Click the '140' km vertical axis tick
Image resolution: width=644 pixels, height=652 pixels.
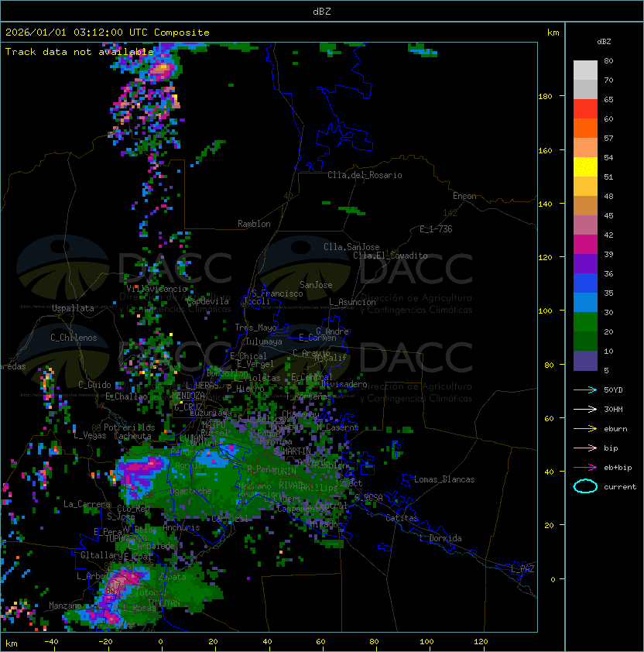point(545,204)
